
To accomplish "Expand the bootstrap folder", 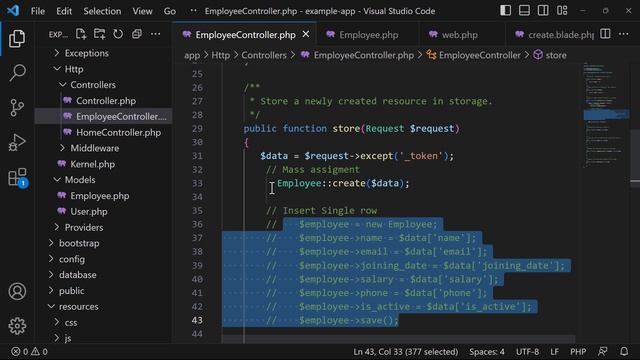I will (79, 243).
